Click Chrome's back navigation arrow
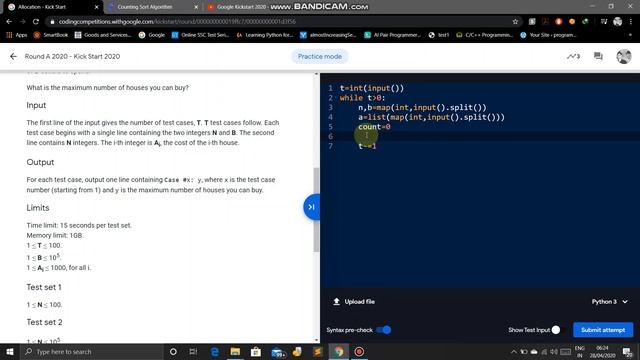Image resolution: width=640 pixels, height=360 pixels. pyautogui.click(x=9, y=22)
